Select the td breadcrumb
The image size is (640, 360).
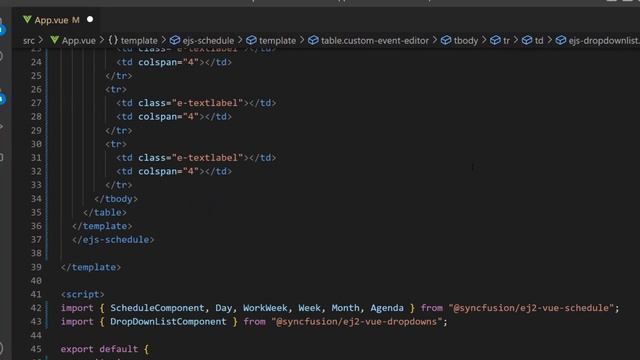(x=539, y=40)
